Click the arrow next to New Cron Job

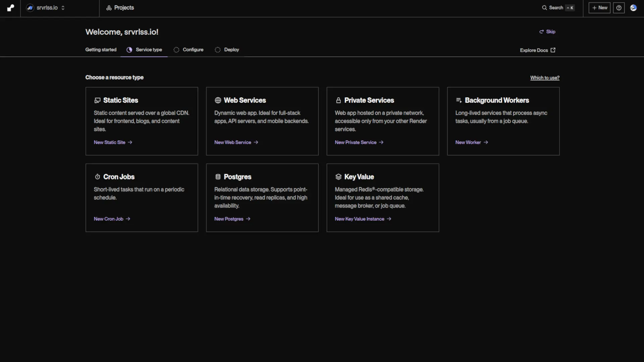click(x=128, y=219)
